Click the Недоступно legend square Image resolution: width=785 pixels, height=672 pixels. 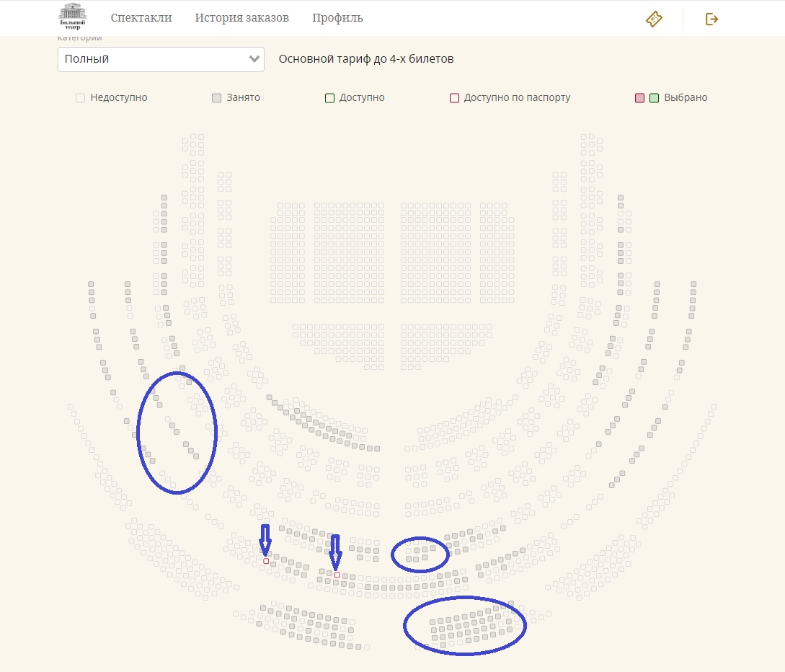pyautogui.click(x=81, y=98)
